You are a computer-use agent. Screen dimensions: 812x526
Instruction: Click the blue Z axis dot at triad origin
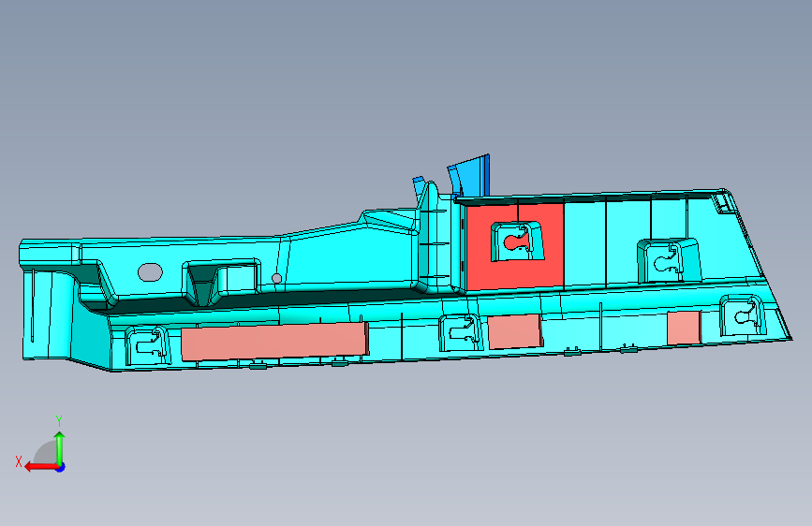pyautogui.click(x=61, y=467)
